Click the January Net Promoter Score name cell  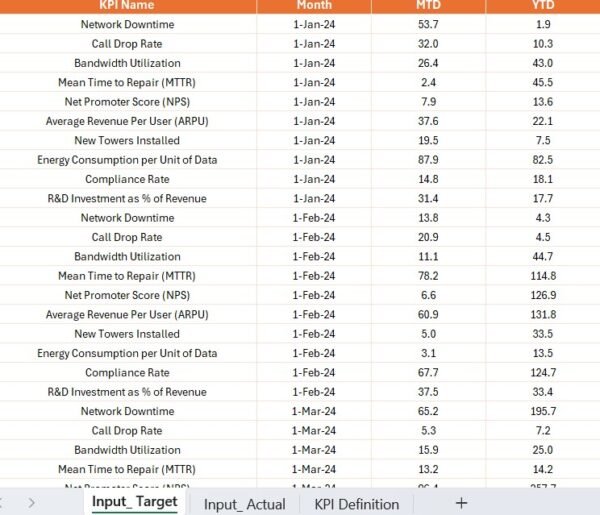pyautogui.click(x=129, y=102)
